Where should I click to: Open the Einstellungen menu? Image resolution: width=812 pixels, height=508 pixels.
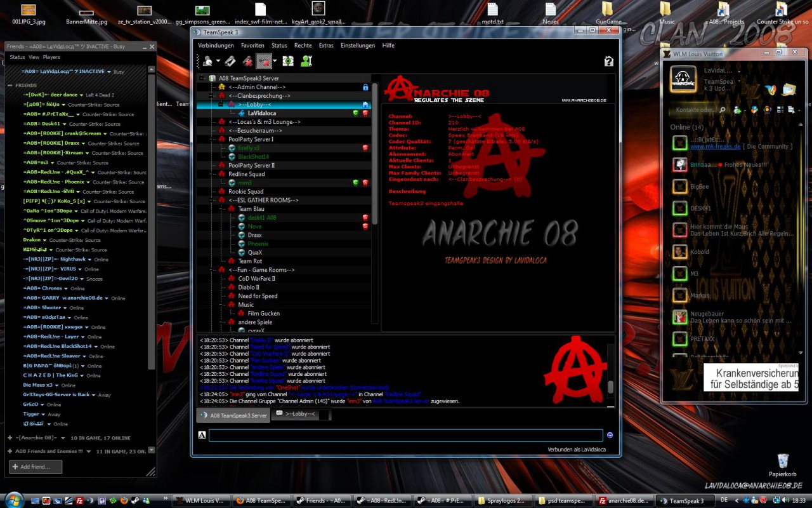click(x=357, y=46)
